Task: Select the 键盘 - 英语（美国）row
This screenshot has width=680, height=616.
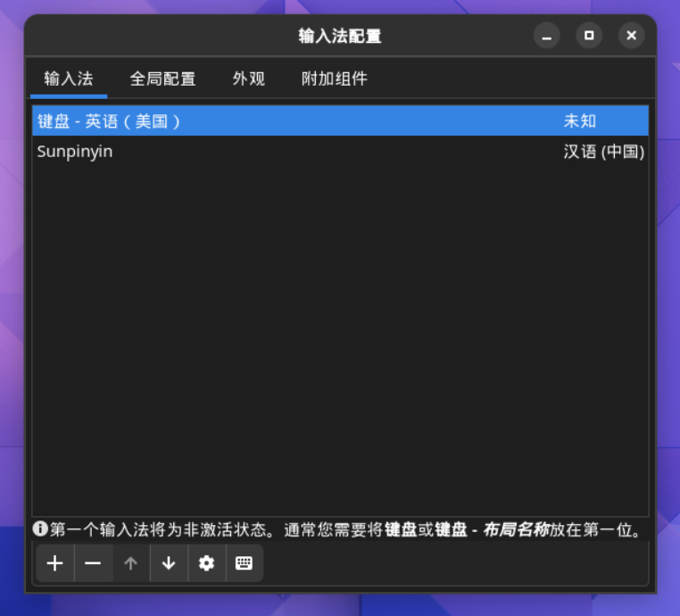Action: [x=340, y=121]
